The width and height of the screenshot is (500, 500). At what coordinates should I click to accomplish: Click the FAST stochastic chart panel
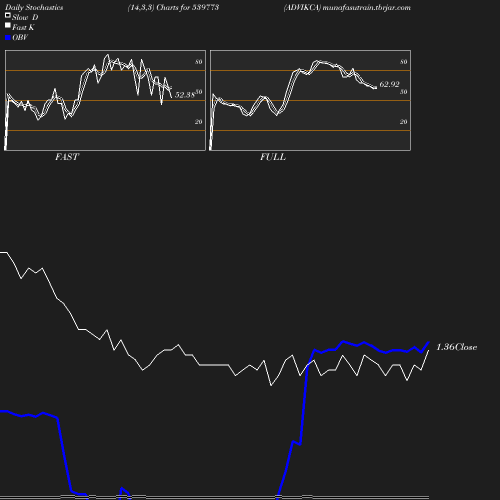(105, 100)
